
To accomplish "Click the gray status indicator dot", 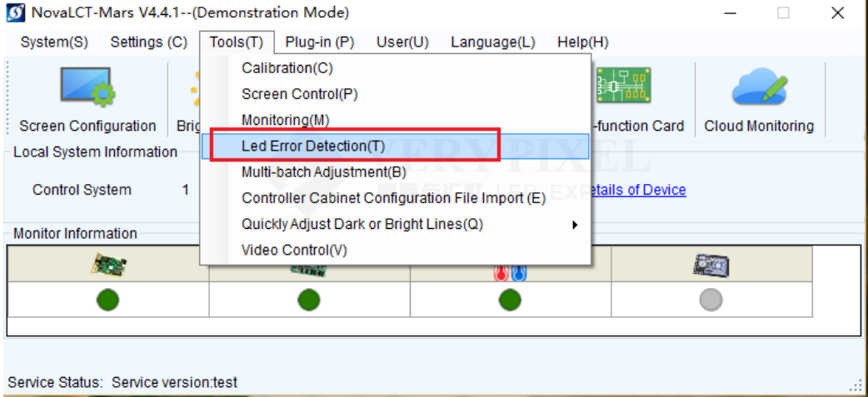I will click(x=711, y=300).
